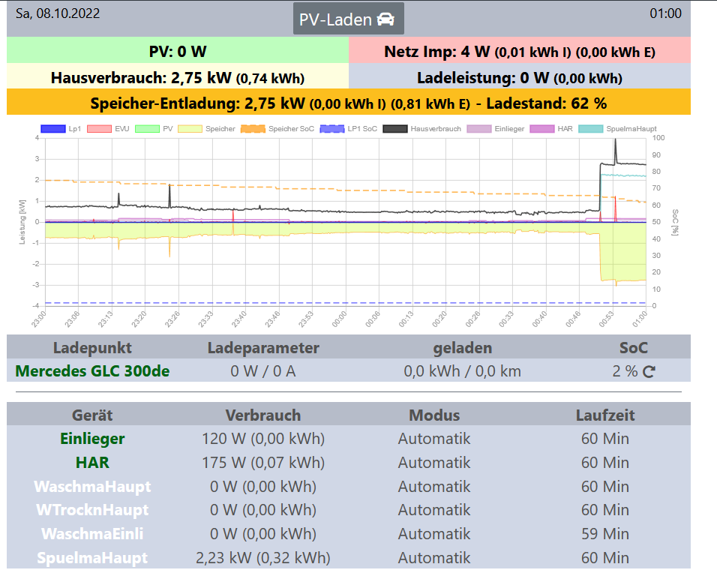Hide the LP1 SoC dashed line series
Image resolution: width=717 pixels, height=588 pixels.
(x=351, y=129)
